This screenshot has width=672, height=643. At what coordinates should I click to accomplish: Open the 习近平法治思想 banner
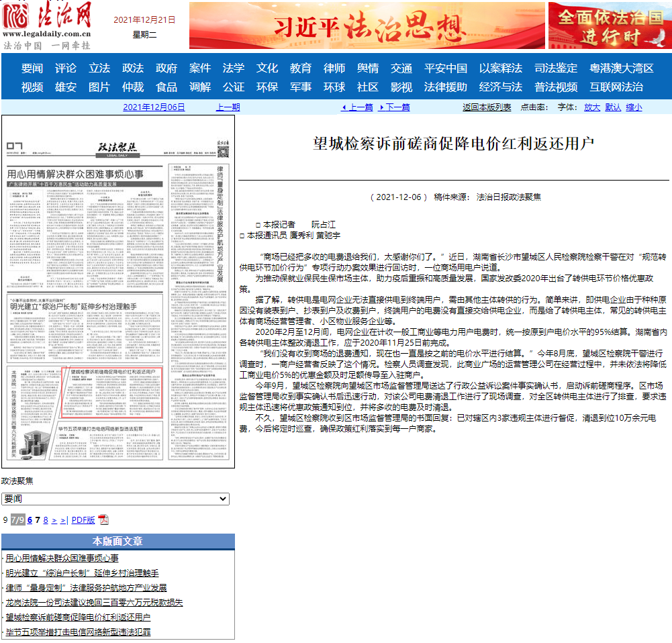click(367, 26)
